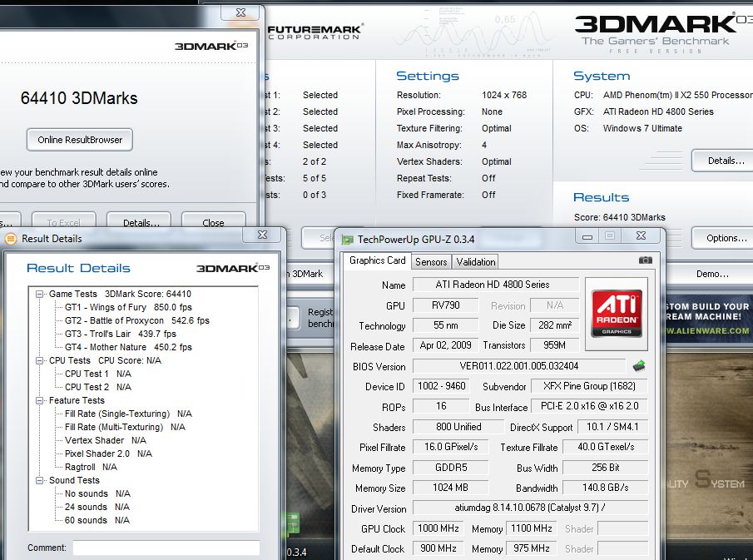This screenshot has width=753, height=560.
Task: Collapse the Sound Tests tree node
Action: [40, 480]
